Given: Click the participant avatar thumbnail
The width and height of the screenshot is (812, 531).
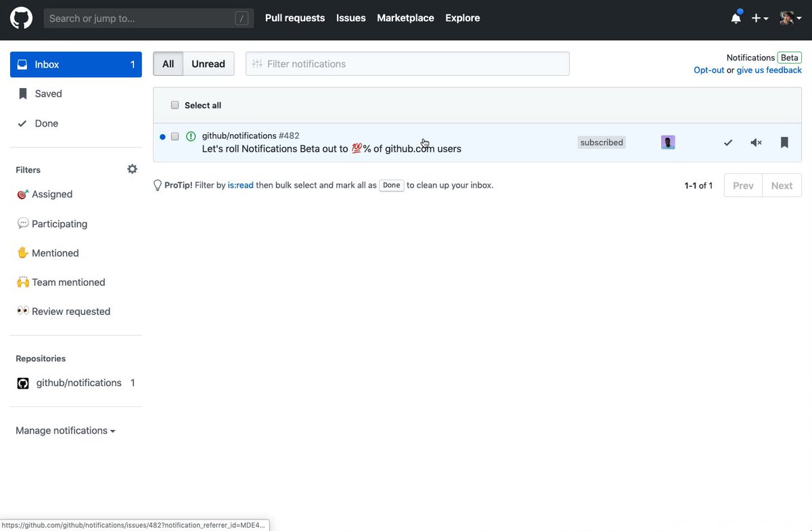Looking at the screenshot, I should point(668,142).
